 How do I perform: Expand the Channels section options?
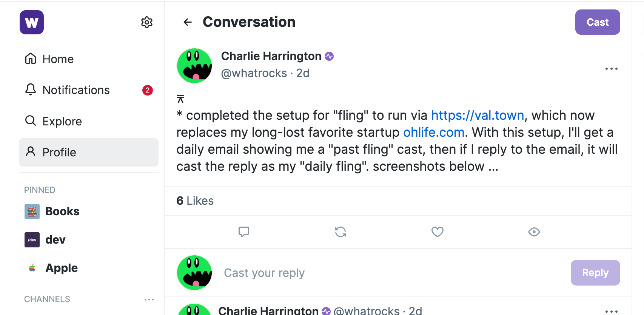point(149,300)
